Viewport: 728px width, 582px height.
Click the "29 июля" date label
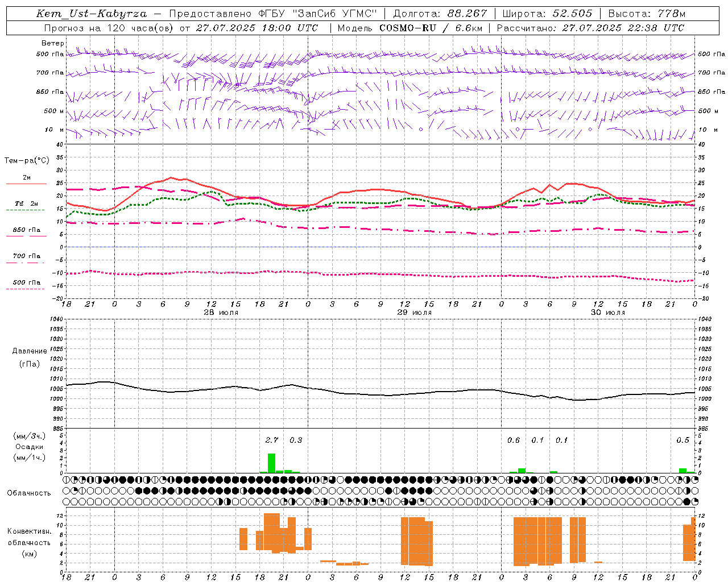(414, 313)
